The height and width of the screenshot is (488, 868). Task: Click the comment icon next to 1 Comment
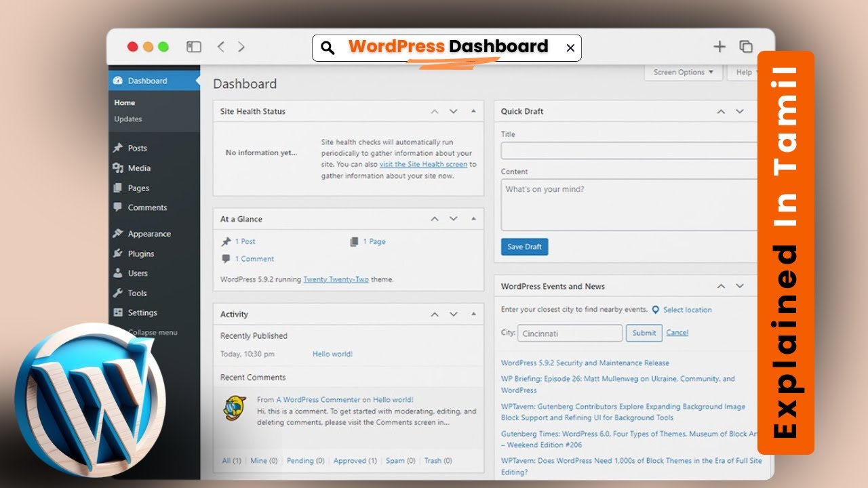226,259
